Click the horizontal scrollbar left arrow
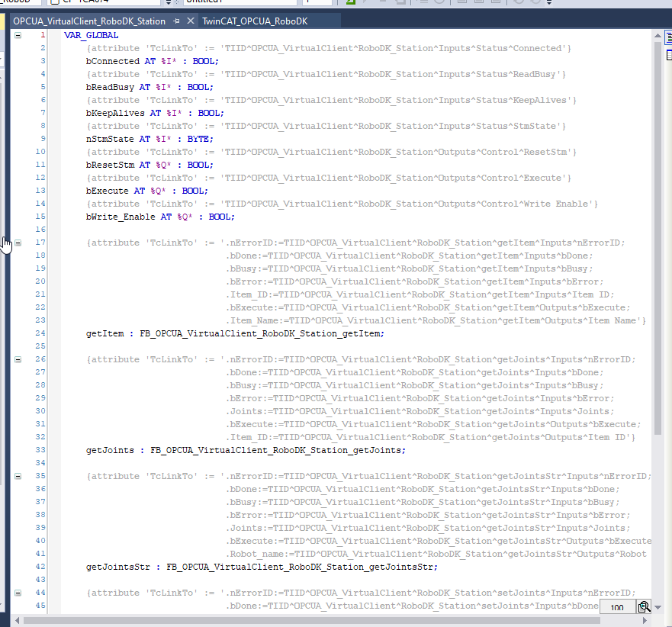Viewport: 672px width, 627px height. tap(17, 620)
